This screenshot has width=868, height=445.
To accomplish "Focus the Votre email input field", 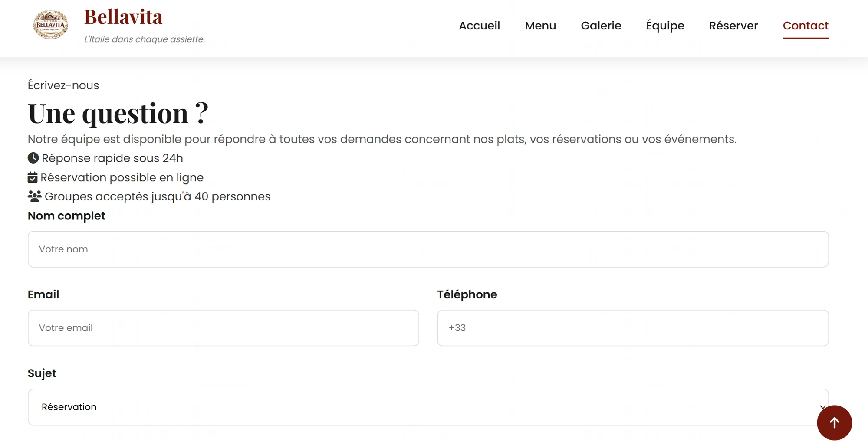I will click(x=223, y=328).
